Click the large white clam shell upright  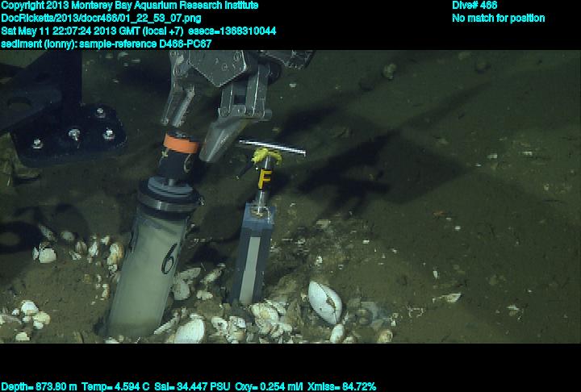[x=325, y=302]
